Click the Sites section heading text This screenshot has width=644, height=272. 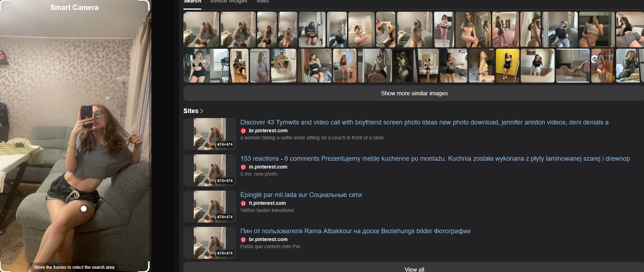[x=191, y=111]
